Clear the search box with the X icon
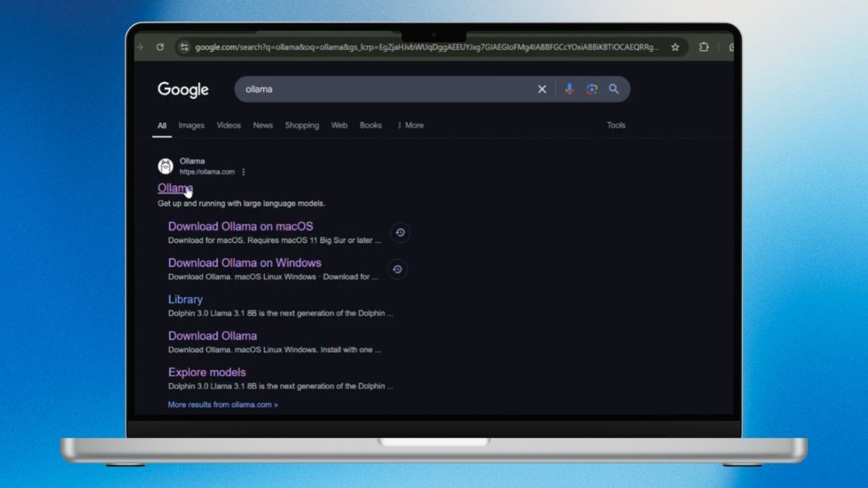 tap(542, 89)
